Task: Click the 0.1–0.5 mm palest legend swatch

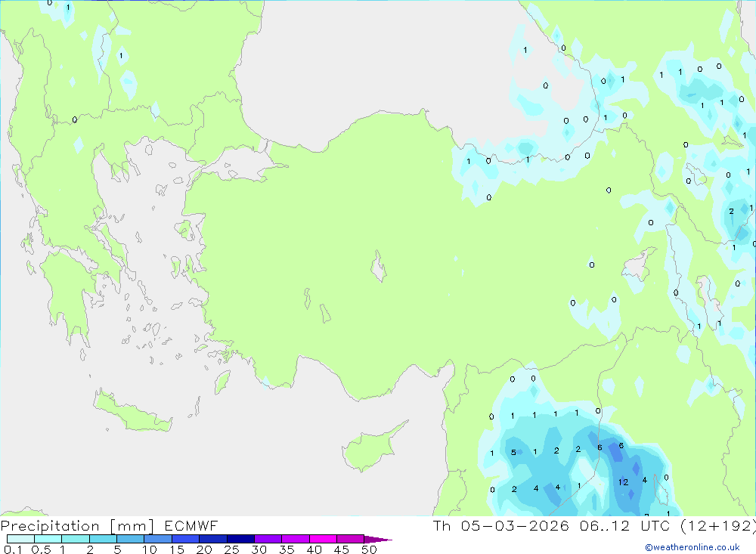Action: (20, 539)
